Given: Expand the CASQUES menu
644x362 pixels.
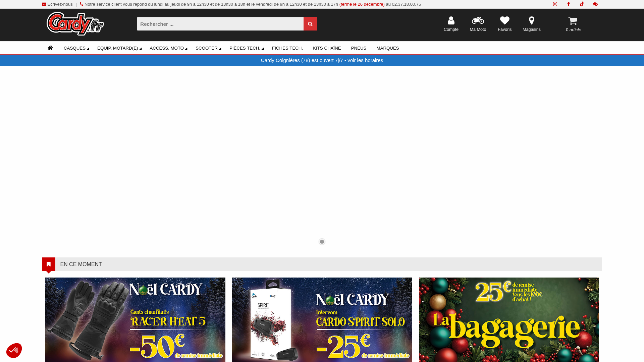Looking at the screenshot, I should [x=76, y=48].
